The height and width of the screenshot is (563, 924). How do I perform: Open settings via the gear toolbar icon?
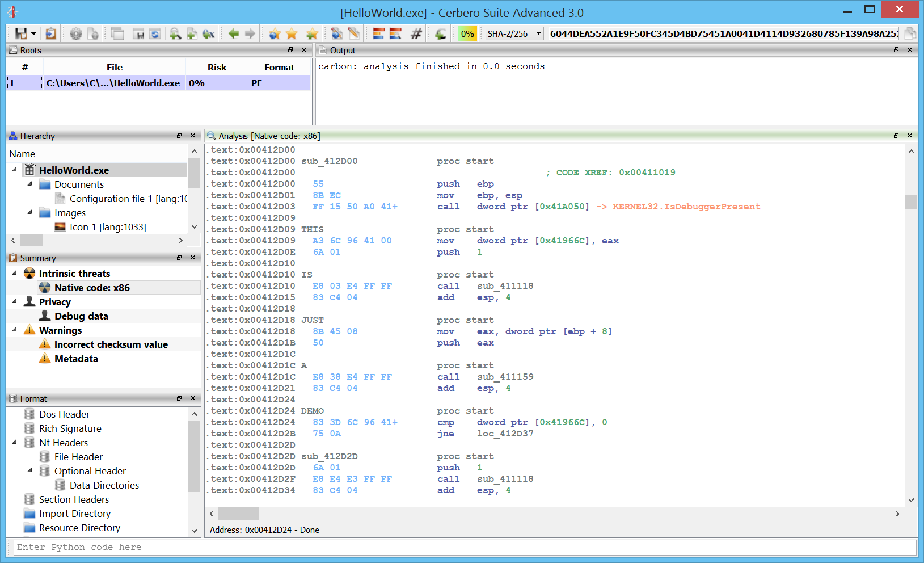(x=75, y=33)
